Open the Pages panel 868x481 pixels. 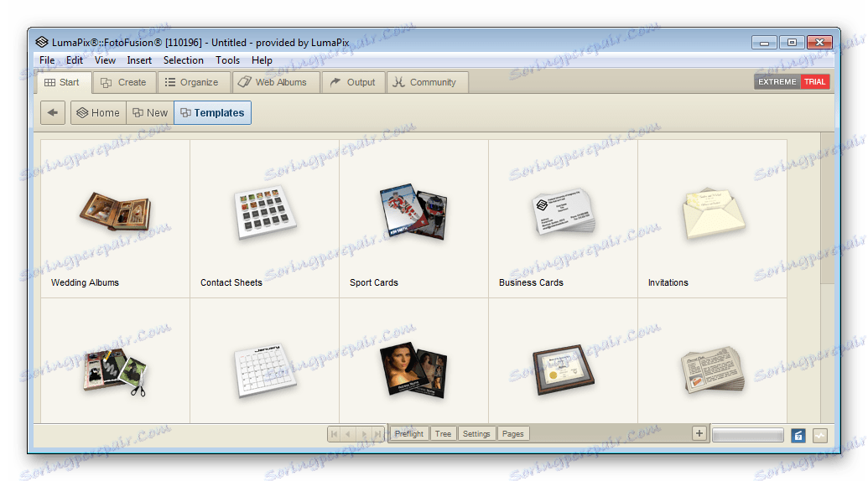tap(513, 434)
